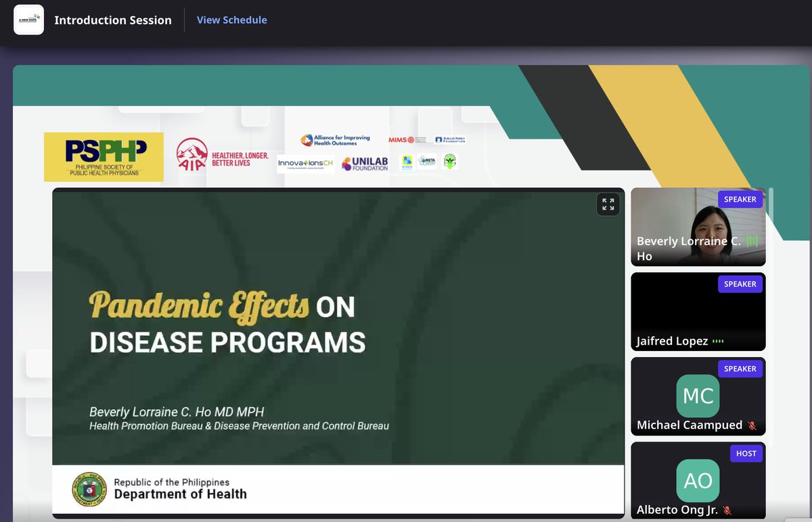Click the Department of Health seal
The width and height of the screenshot is (812, 522).
pyautogui.click(x=89, y=490)
